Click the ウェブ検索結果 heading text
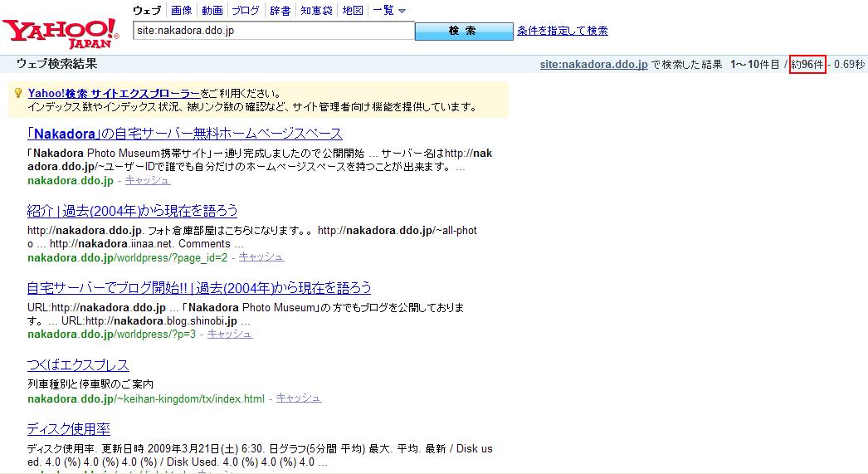 (56, 64)
